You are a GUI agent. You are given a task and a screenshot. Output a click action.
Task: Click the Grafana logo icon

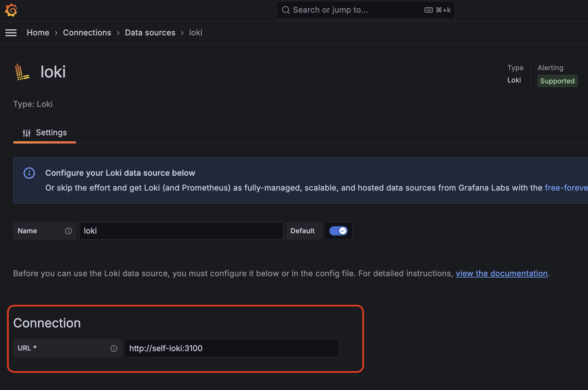11,10
